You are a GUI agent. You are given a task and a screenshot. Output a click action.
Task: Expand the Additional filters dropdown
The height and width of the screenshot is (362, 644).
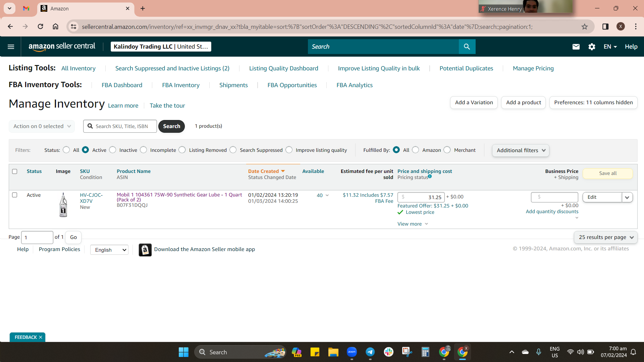[521, 150]
